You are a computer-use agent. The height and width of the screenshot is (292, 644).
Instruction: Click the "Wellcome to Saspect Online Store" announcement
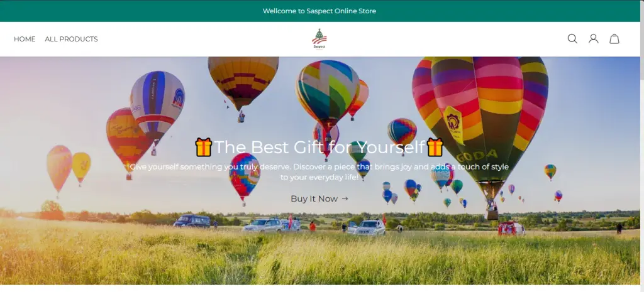[x=319, y=11]
